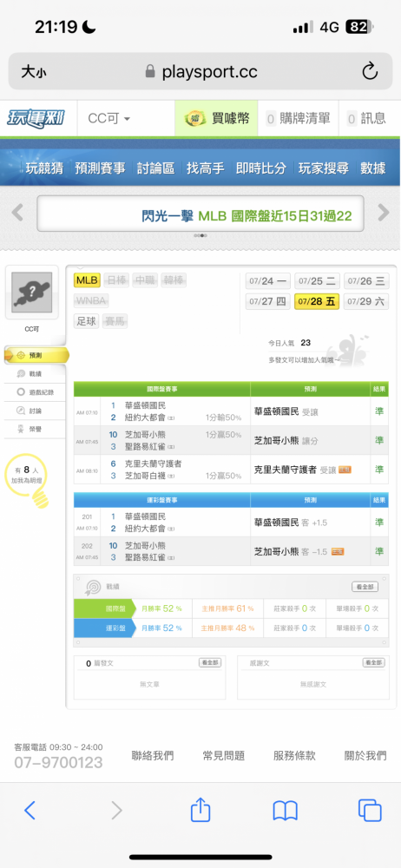Open Safari bookmarks icon
This screenshot has width=401, height=868.
[x=286, y=811]
